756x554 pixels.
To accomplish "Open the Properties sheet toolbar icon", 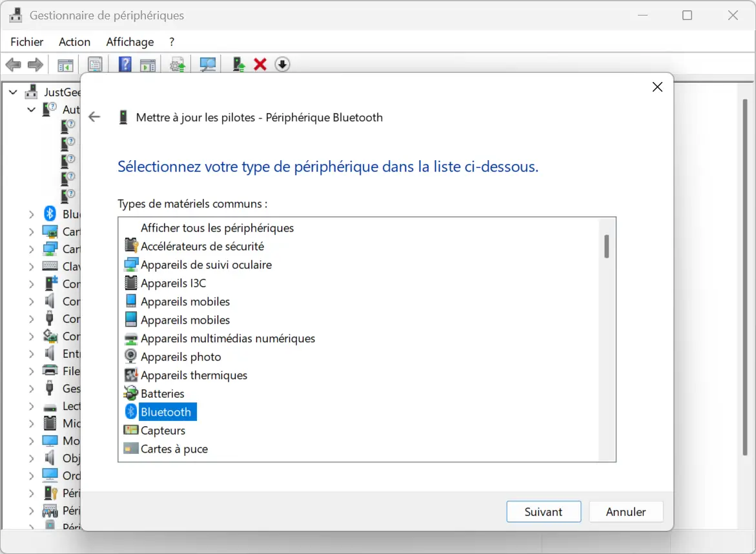I will coord(95,65).
